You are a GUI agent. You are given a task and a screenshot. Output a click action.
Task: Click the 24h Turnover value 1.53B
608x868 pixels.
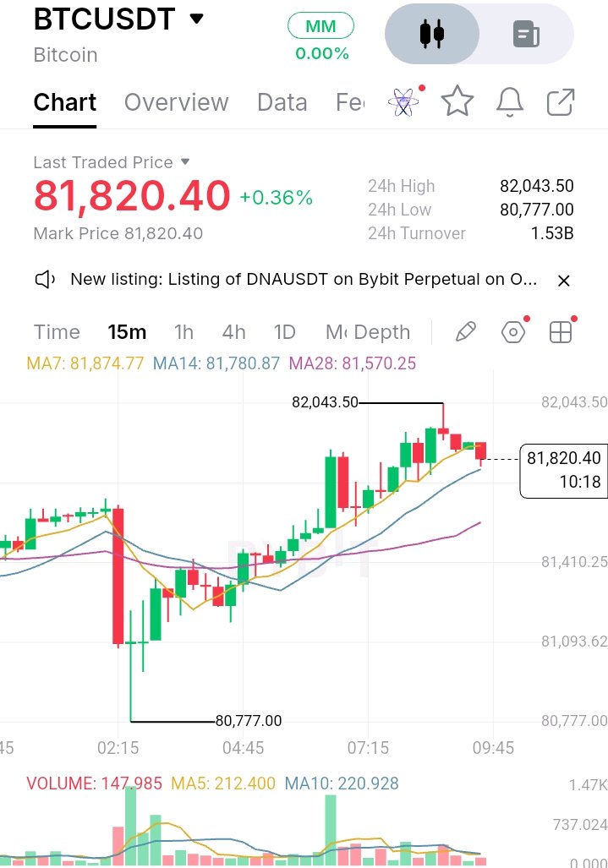tap(552, 233)
